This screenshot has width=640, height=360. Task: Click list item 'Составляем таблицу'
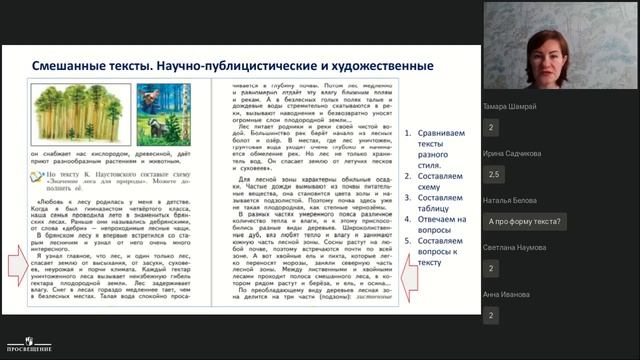(434, 203)
